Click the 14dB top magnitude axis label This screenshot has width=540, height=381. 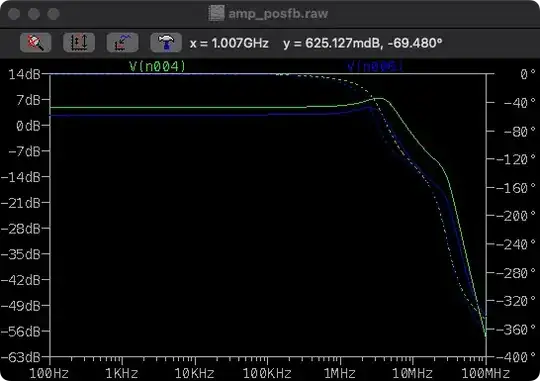tap(24, 74)
